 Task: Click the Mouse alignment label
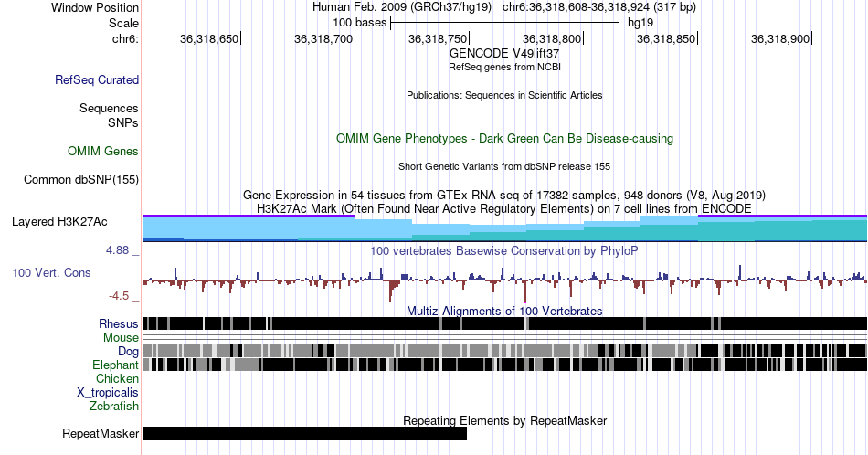[121, 338]
